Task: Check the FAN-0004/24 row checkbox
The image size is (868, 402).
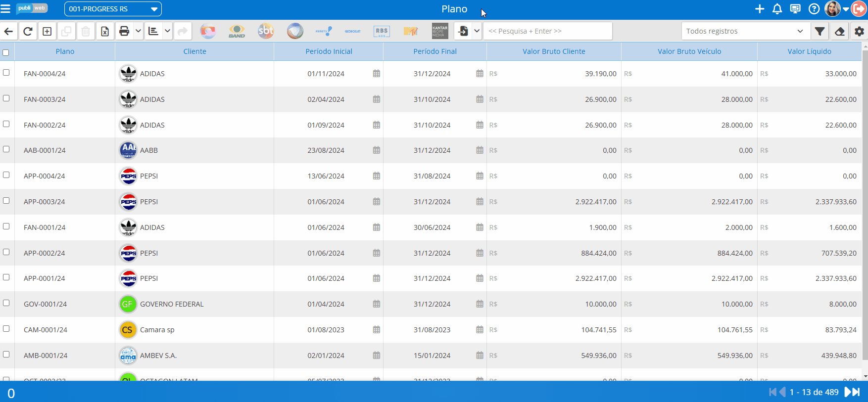Action: [x=6, y=72]
